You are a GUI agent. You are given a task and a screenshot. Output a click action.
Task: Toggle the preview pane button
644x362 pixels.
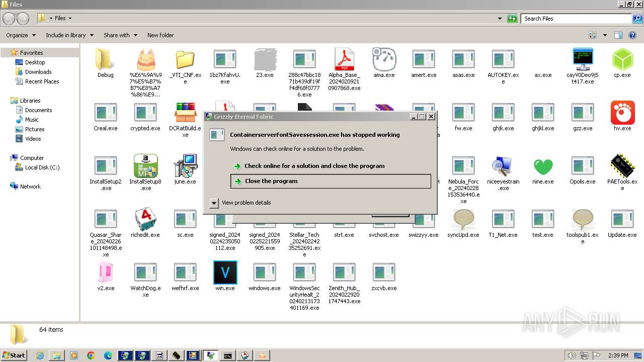click(x=618, y=35)
